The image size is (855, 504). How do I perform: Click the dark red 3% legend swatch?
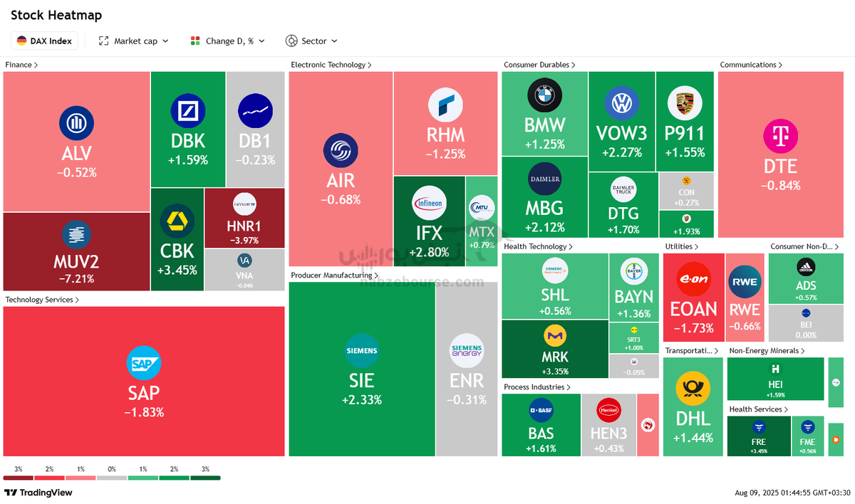tap(19, 478)
